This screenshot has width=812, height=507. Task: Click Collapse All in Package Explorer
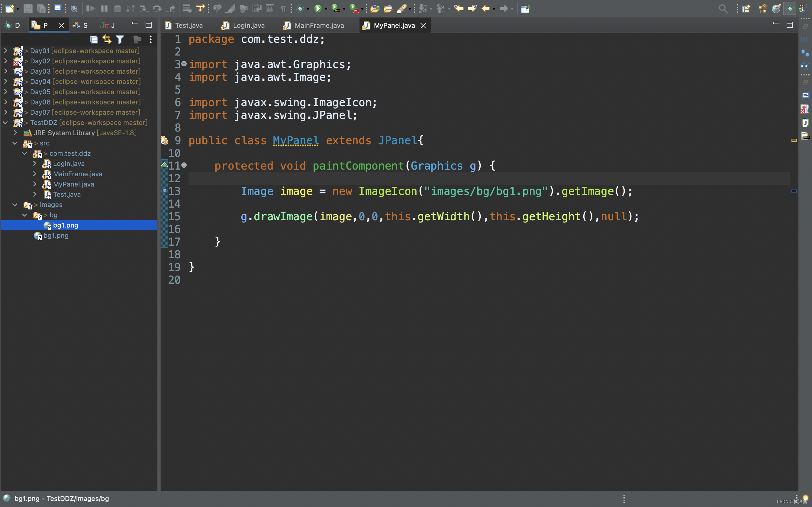click(94, 40)
